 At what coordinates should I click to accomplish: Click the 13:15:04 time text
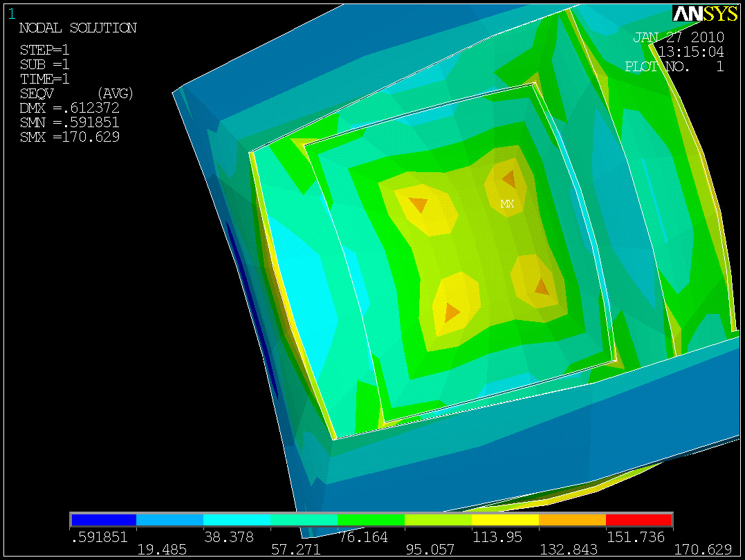pos(691,52)
